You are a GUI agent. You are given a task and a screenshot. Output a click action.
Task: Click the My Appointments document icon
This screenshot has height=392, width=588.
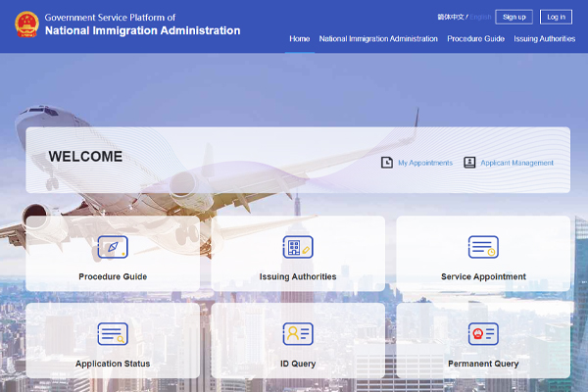pyautogui.click(x=387, y=163)
